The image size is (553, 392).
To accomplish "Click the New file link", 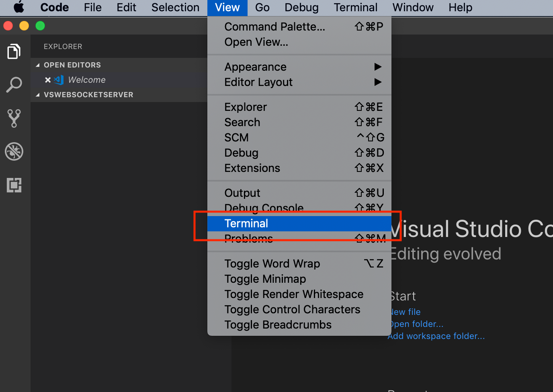I will point(406,312).
